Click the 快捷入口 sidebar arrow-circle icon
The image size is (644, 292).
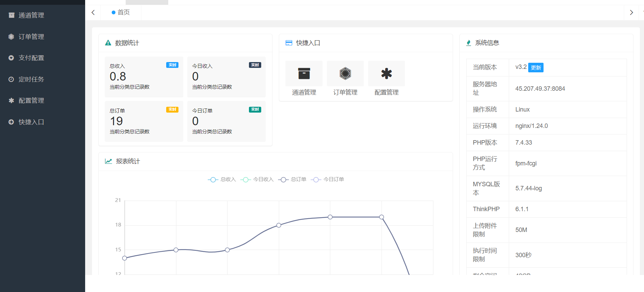coord(11,122)
